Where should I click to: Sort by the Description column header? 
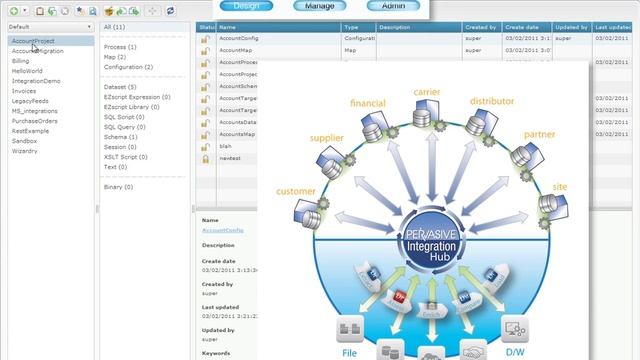(x=419, y=27)
